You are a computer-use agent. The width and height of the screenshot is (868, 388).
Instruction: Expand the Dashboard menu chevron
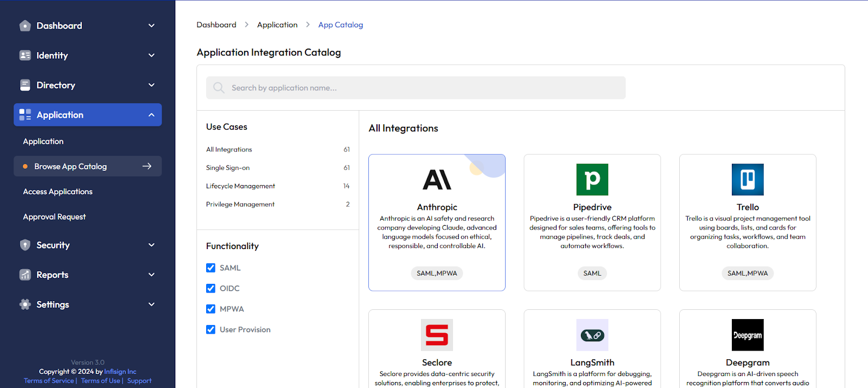click(x=151, y=26)
